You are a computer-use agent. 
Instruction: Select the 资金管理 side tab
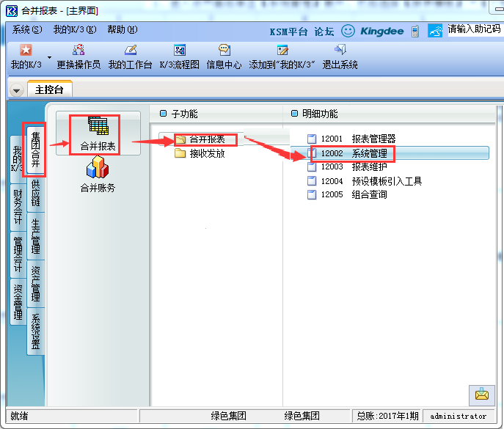pos(18,301)
